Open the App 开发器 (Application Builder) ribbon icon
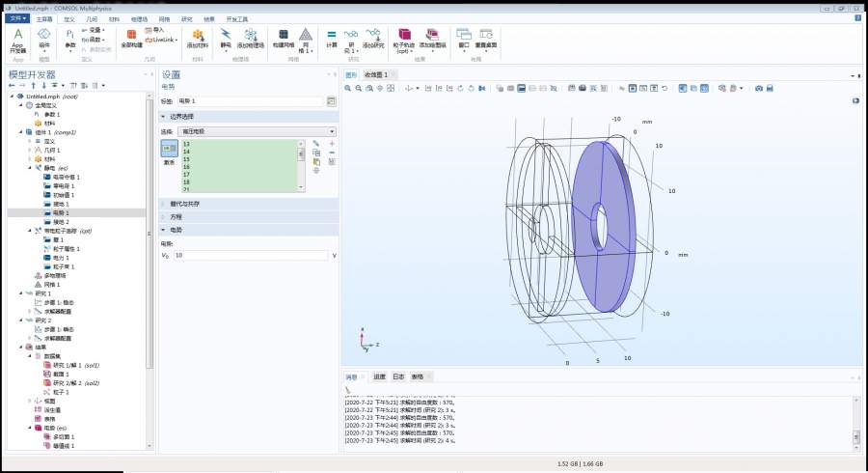The height and width of the screenshot is (473, 868). pos(17,39)
